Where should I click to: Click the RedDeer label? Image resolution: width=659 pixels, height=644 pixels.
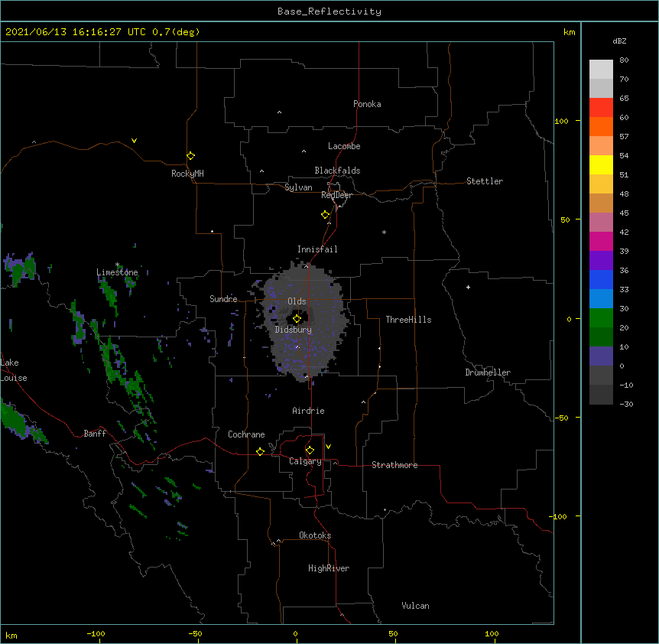pyautogui.click(x=336, y=195)
